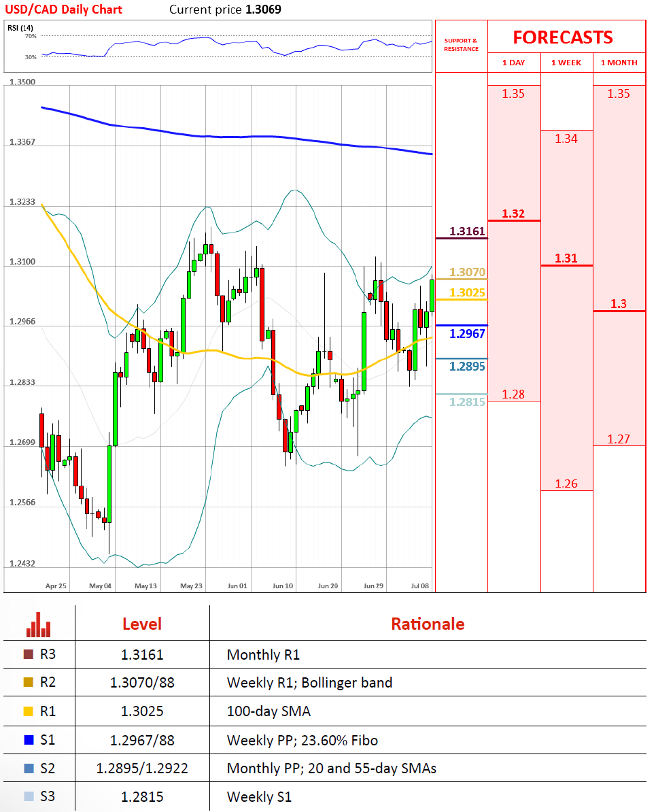Select the 1.3025 level label on chart
656x812 pixels.
pyautogui.click(x=467, y=292)
